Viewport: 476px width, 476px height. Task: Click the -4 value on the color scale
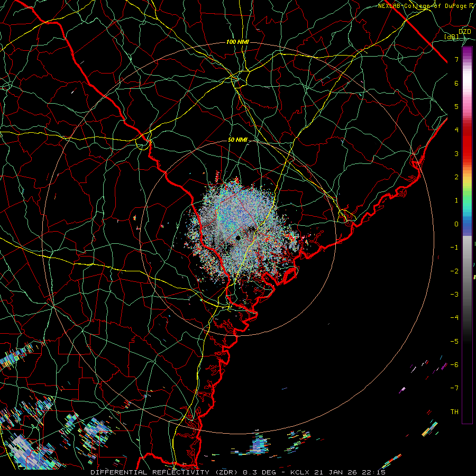[x=454, y=318]
